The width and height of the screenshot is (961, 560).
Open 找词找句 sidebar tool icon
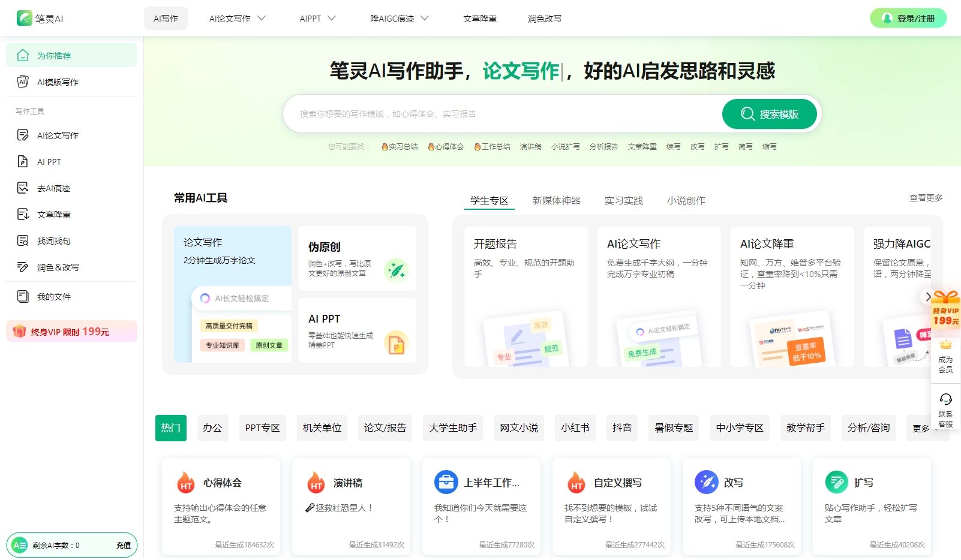23,240
